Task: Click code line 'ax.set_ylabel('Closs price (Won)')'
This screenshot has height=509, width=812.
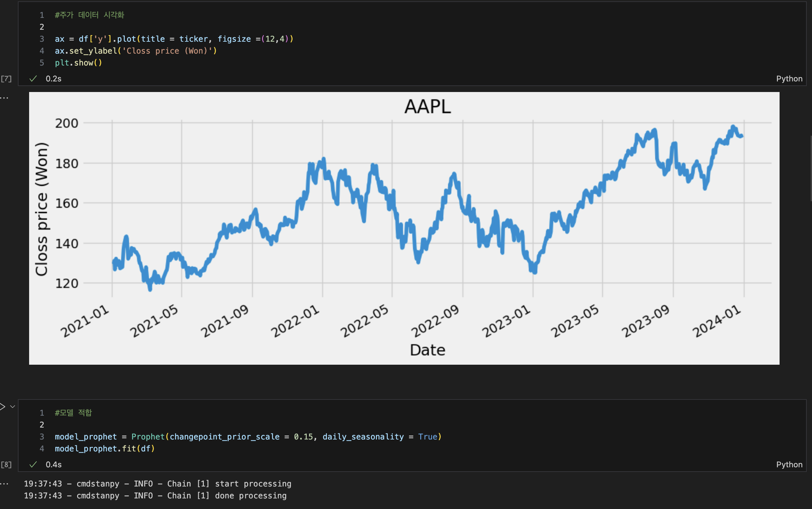Action: [136, 51]
